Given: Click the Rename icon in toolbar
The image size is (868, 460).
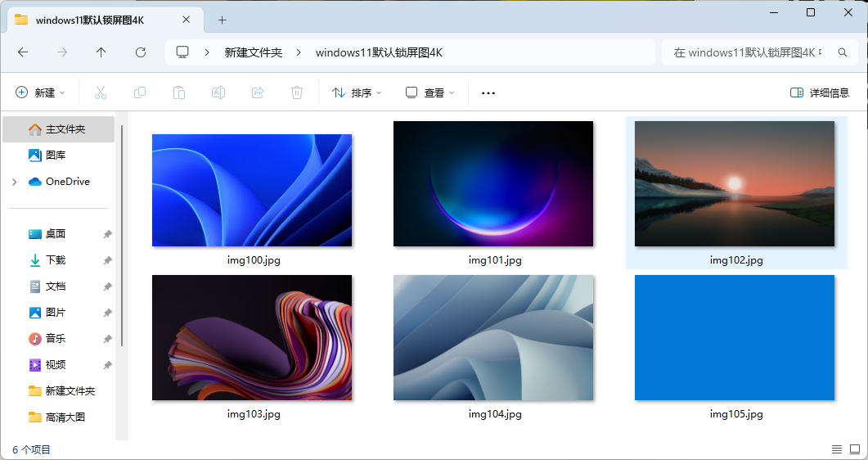Looking at the screenshot, I should [x=218, y=92].
